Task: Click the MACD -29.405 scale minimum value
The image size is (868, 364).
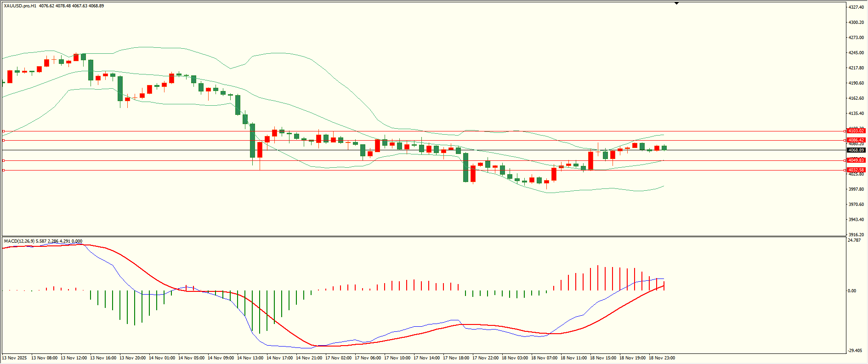Action: pos(855,351)
